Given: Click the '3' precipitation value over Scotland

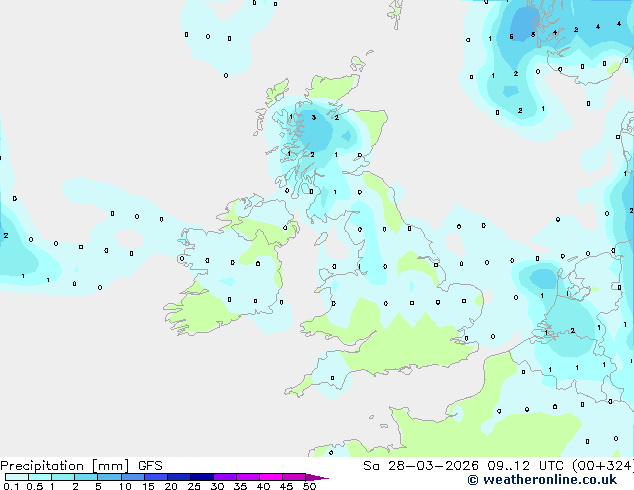Looking at the screenshot, I should tap(314, 118).
